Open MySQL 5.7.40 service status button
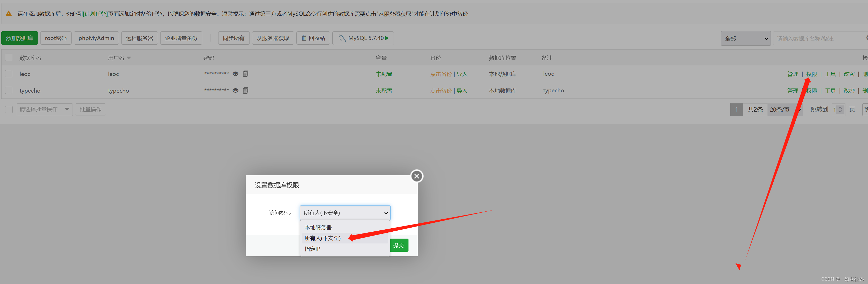 [x=363, y=38]
